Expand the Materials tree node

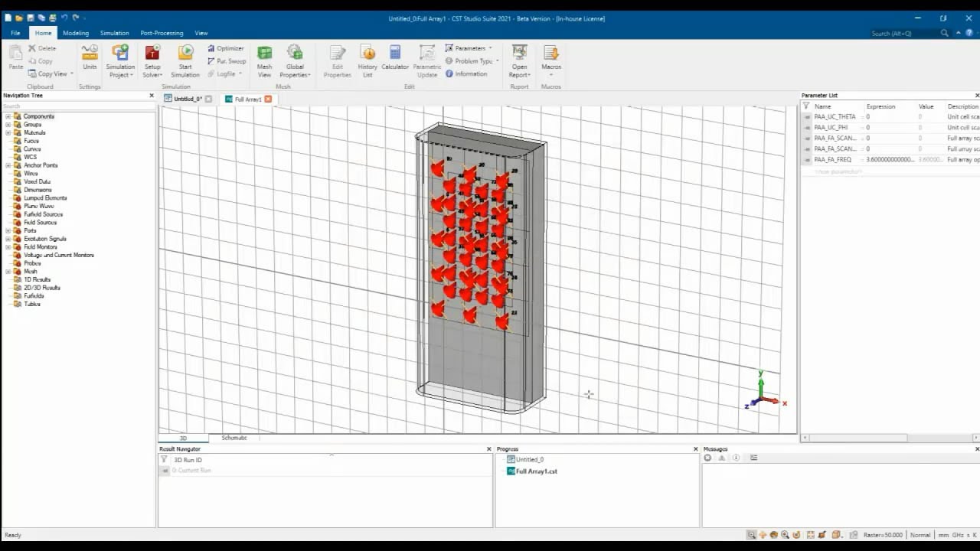(8, 133)
